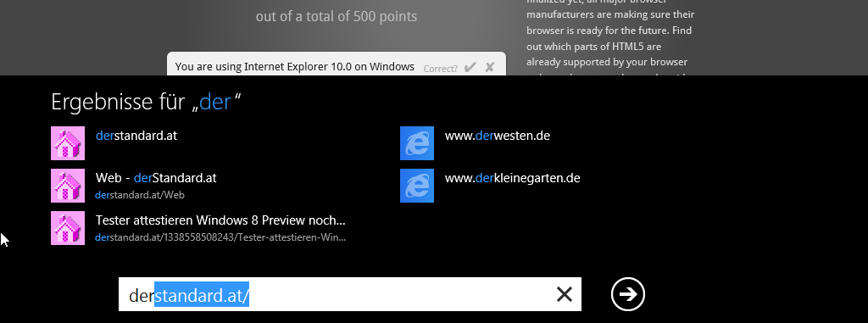Click the Go arrow button
This screenshot has width=868, height=323.
pos(628,294)
